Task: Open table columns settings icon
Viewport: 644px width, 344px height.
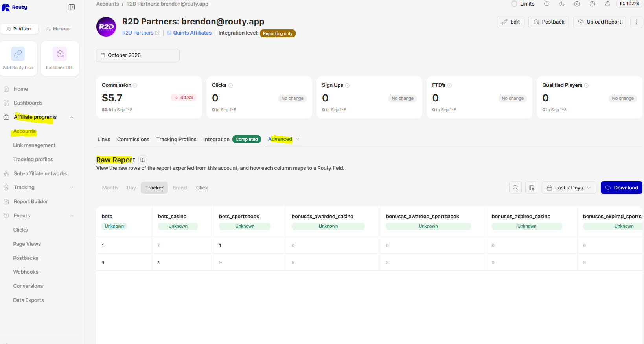Action: (x=531, y=188)
